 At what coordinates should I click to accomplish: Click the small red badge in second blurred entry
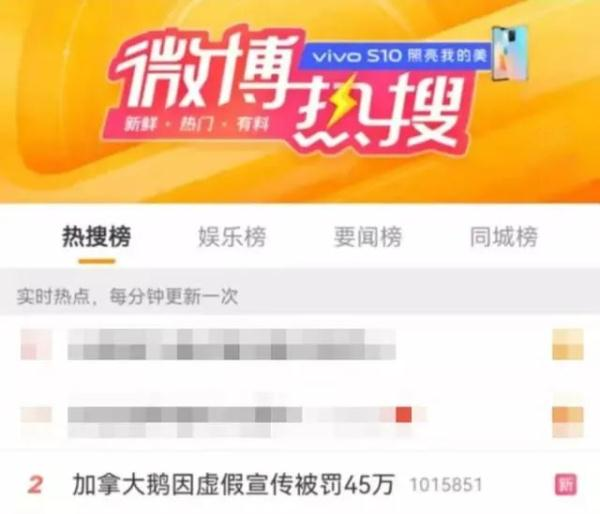(x=404, y=415)
